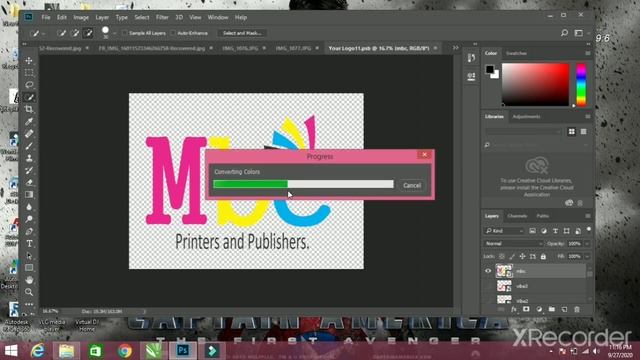Select the Zoom tool
640x360 pixels.
[x=29, y=292]
